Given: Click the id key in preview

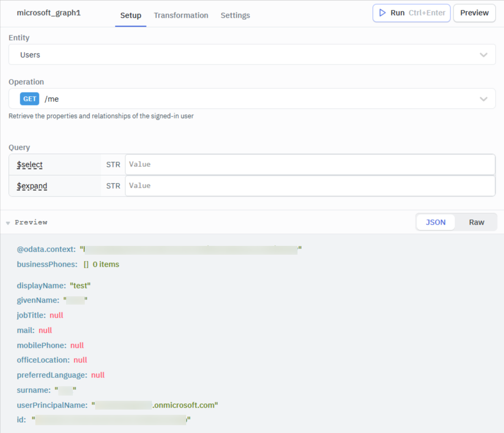Looking at the screenshot, I should 21,420.
